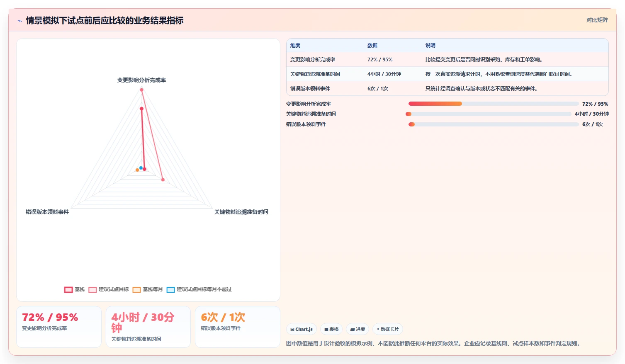Viewport: 625px width, 364px height.
Task: Click progress value label 72% / 95%
Action: click(595, 104)
